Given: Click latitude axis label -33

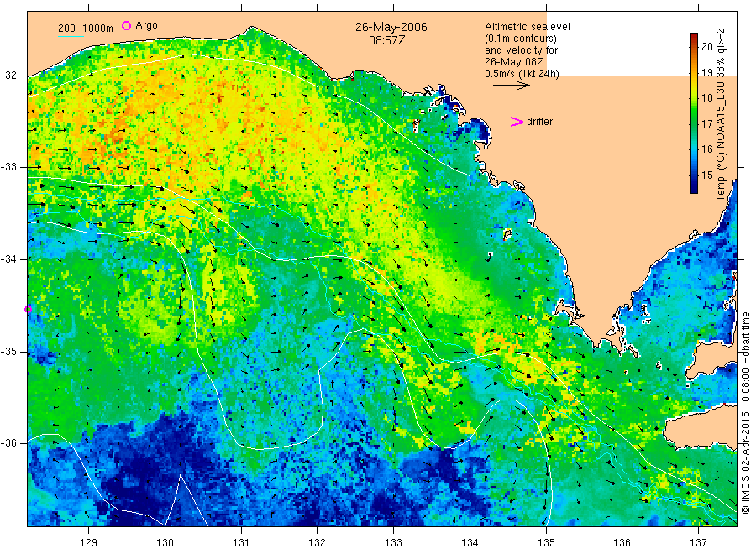Looking at the screenshot, I should click(x=8, y=167).
